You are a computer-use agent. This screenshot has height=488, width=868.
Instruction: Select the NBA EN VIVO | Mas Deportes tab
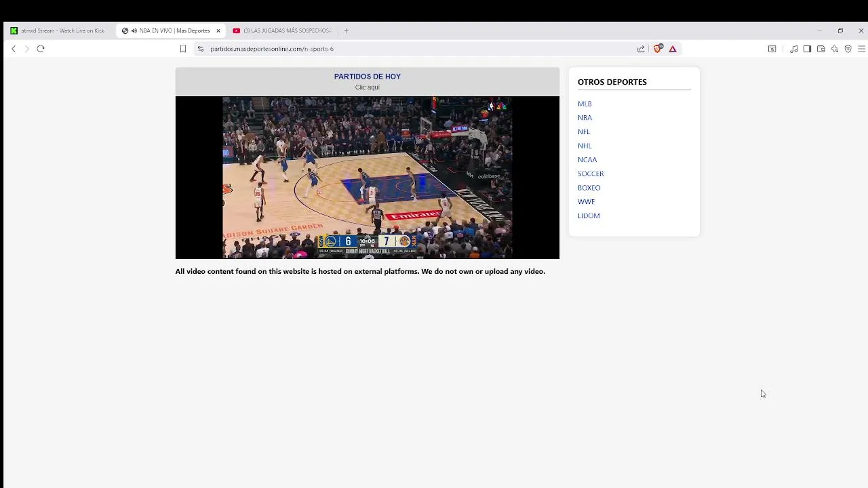pos(170,30)
